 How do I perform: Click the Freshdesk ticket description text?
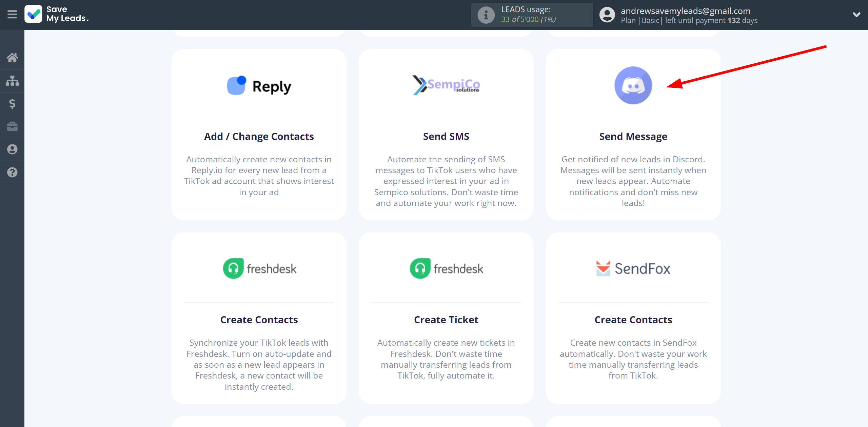446,359
